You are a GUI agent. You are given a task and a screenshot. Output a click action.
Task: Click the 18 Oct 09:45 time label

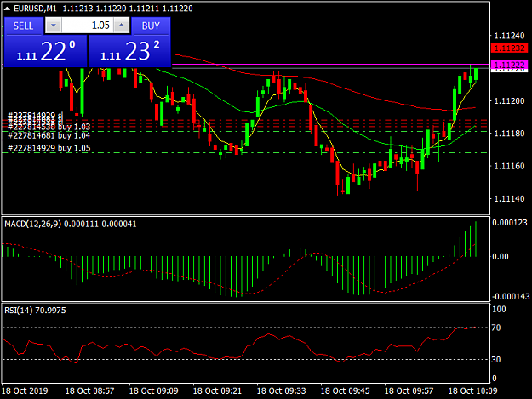(345, 390)
